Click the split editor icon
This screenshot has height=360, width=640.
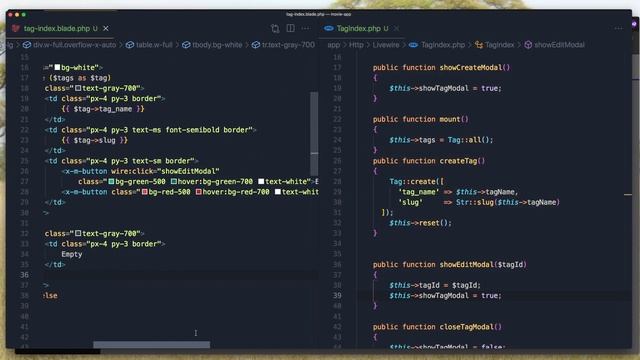pos(290,28)
